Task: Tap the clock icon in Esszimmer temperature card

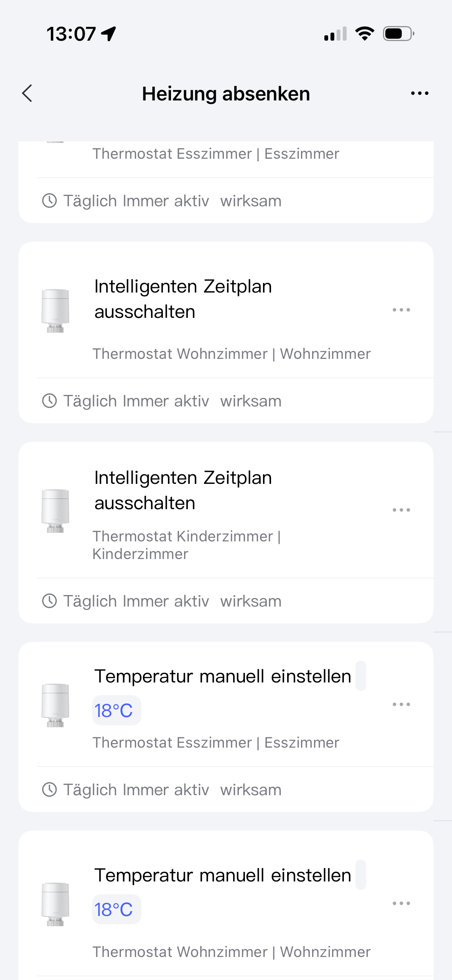Action: 49,790
